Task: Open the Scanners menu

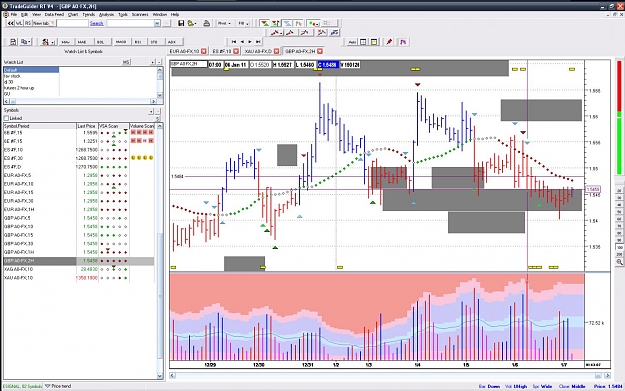Action: [140, 14]
